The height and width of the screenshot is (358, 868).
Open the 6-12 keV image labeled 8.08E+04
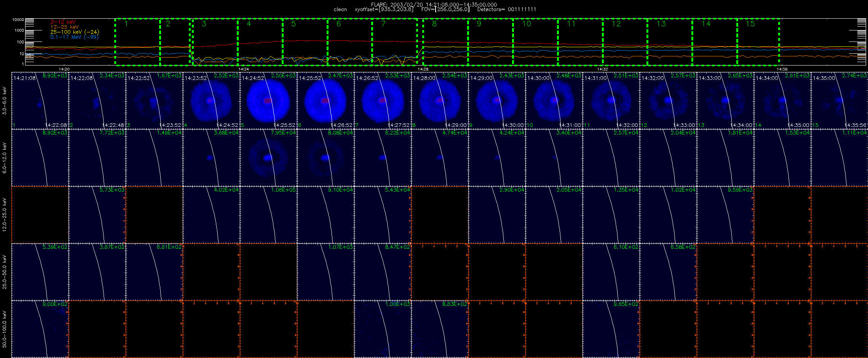[x=325, y=158]
